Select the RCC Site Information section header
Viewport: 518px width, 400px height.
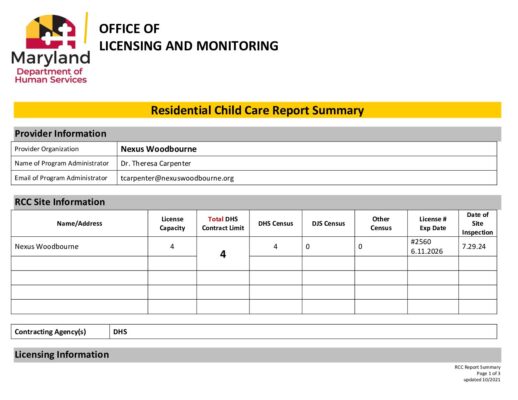tap(257, 202)
